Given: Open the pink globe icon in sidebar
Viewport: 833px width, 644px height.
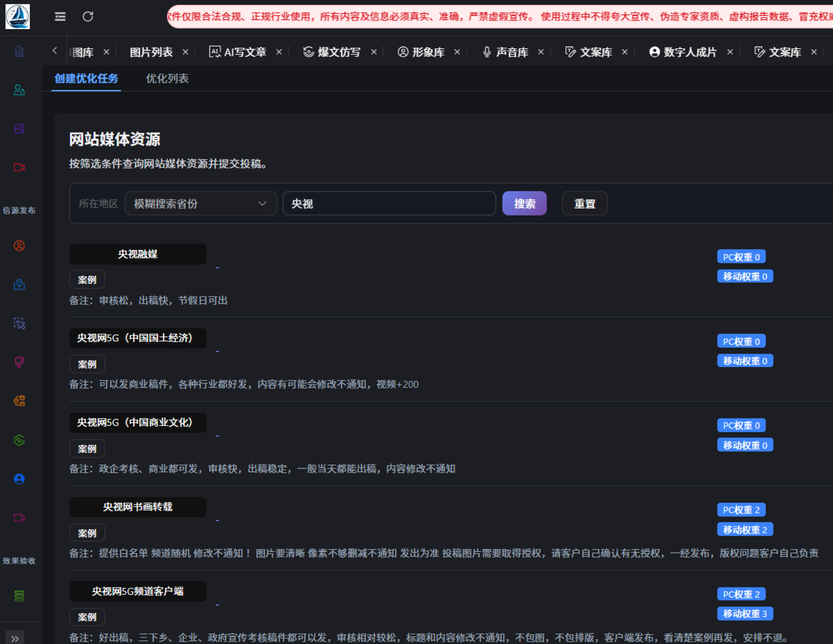Looking at the screenshot, I should click(x=19, y=362).
